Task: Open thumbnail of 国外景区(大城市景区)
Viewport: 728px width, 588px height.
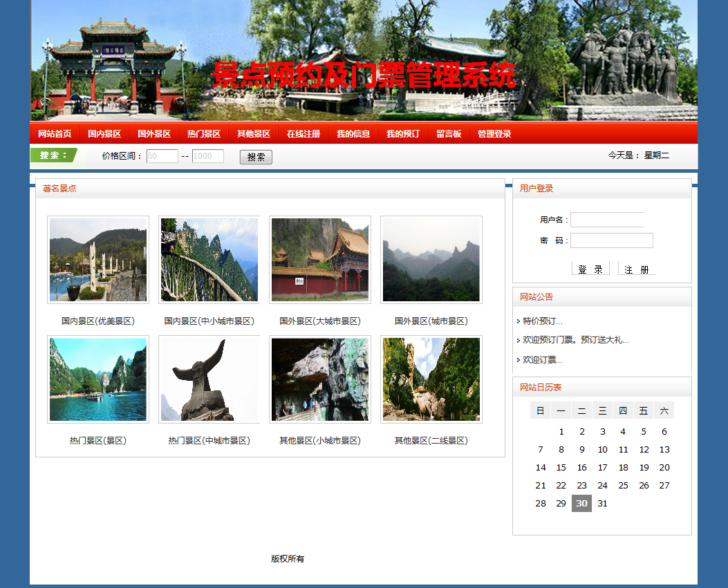Action: point(320,260)
